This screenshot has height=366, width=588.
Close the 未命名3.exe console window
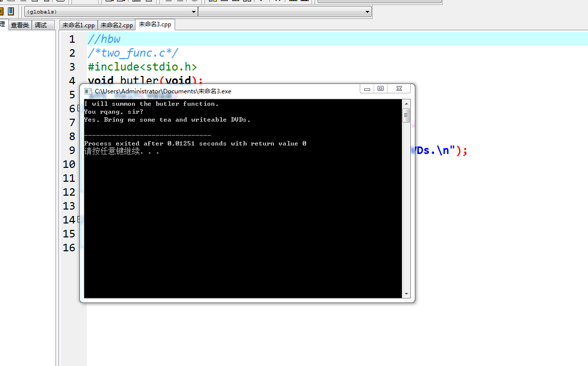399,89
